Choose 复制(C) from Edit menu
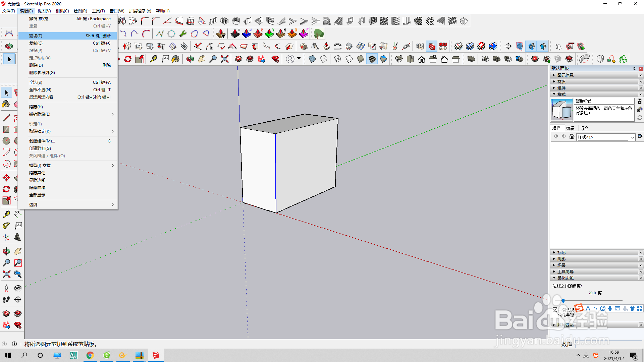Screen dimensions: 644x362 coord(36,43)
